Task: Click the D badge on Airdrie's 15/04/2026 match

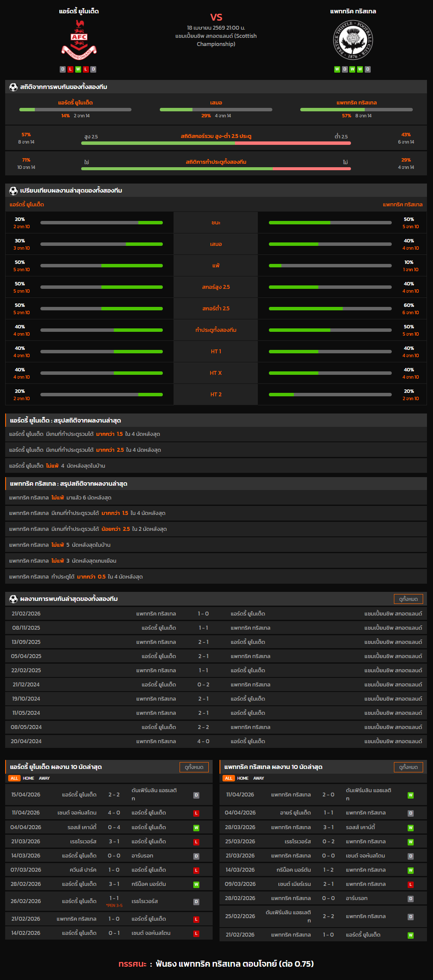Action: click(x=196, y=795)
